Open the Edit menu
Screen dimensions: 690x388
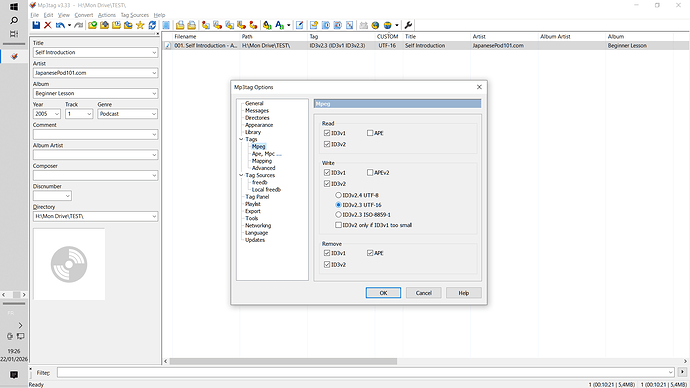48,15
